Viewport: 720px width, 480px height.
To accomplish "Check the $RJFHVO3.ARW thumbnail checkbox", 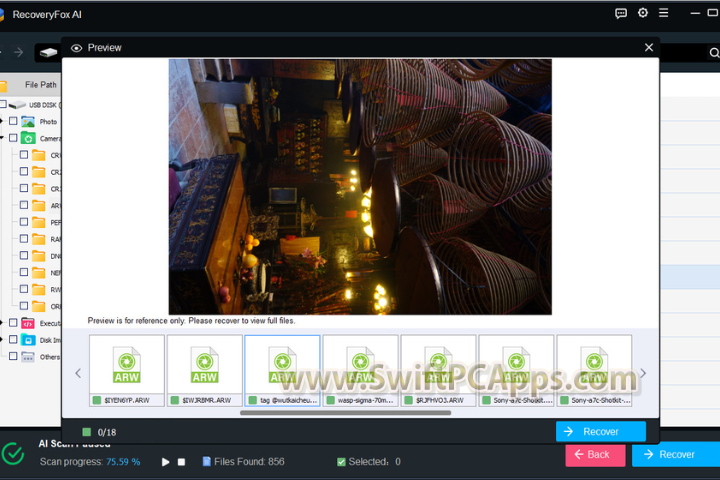I will 408,400.
